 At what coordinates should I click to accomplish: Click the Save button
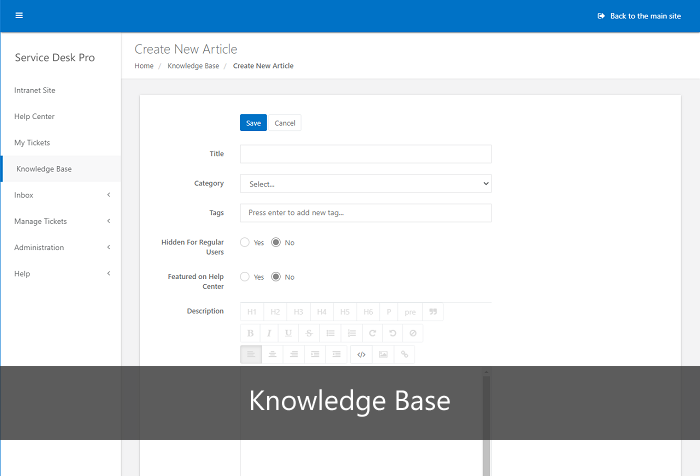[253, 123]
